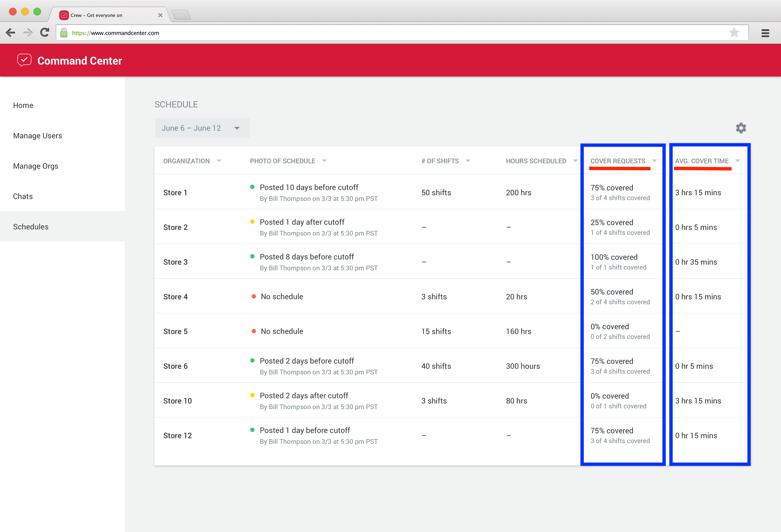Open schedule settings gear icon
Image resolution: width=781 pixels, height=532 pixels.
(x=741, y=128)
